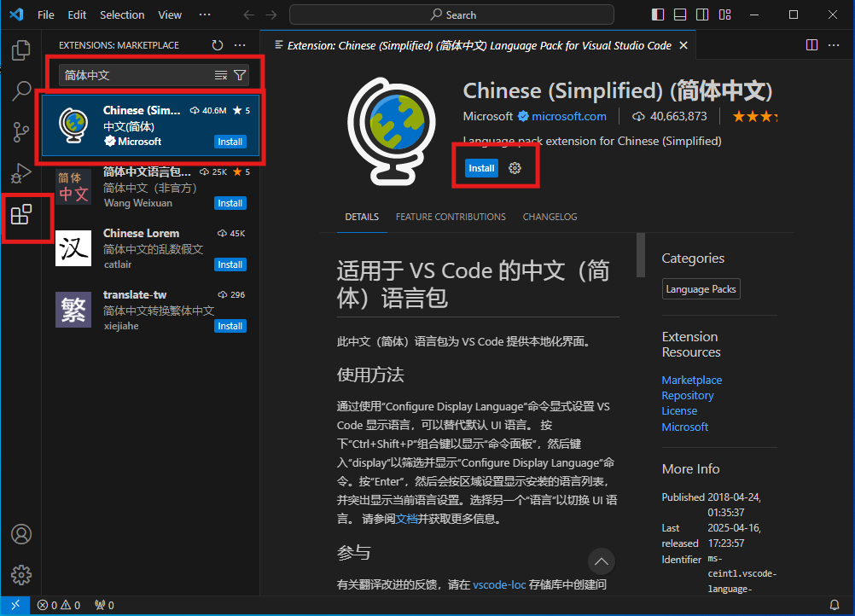Click the extension star rating
Image resolution: width=855 pixels, height=616 pixels.
(x=755, y=116)
